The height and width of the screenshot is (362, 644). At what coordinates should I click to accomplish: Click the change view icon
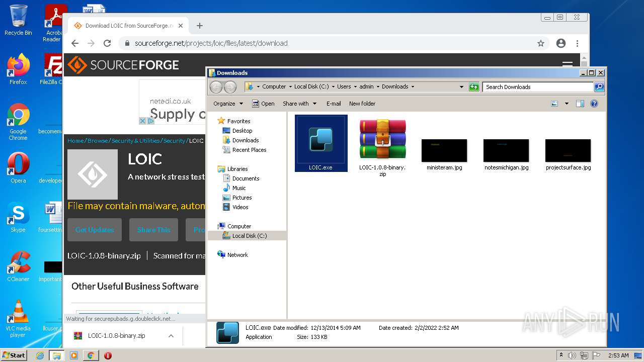(554, 104)
